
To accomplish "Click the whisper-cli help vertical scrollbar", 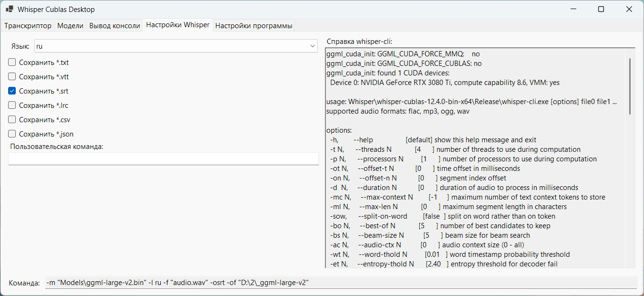I will click(x=630, y=86).
